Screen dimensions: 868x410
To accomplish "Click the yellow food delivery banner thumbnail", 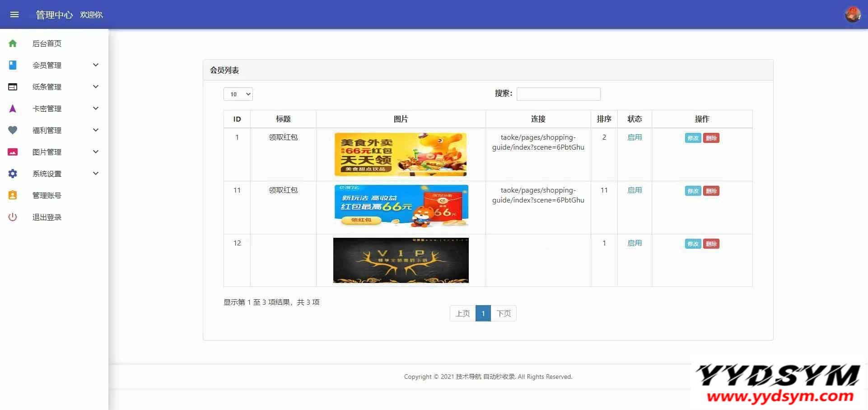I will tap(401, 154).
